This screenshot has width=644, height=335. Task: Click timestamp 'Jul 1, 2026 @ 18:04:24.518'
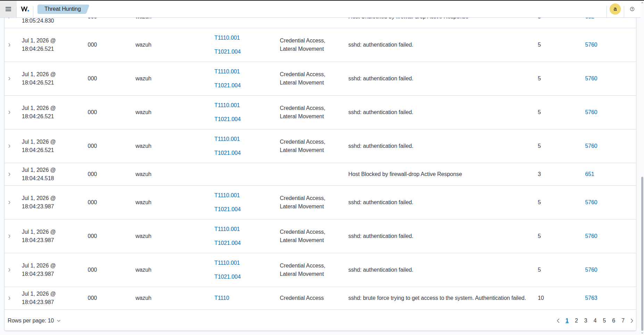[39, 174]
